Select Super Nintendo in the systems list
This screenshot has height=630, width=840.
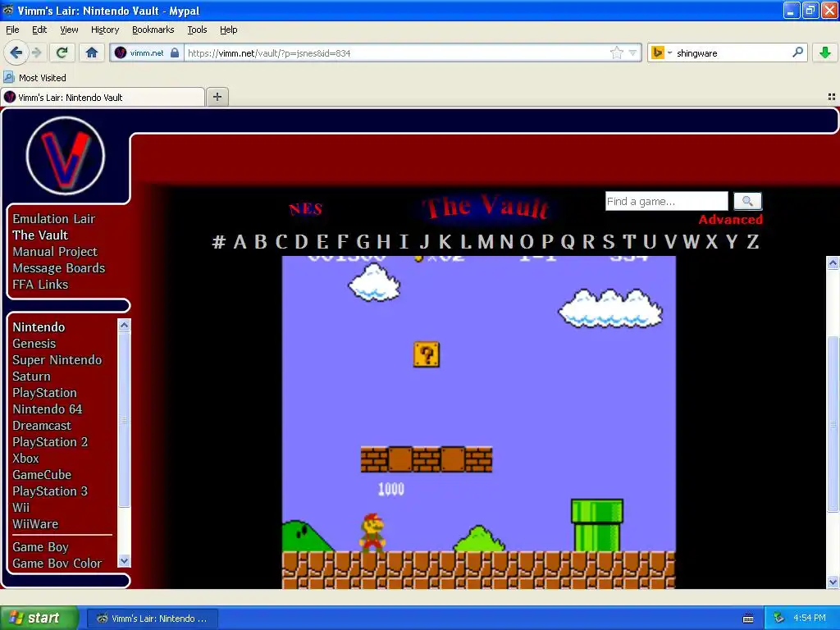click(57, 360)
